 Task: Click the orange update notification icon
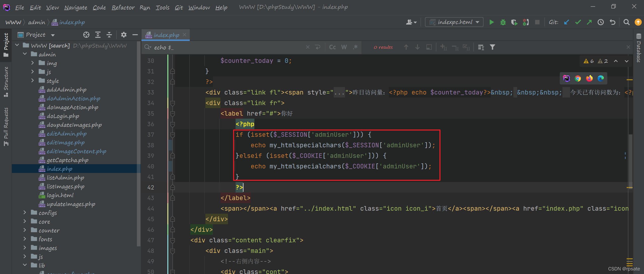[638, 22]
